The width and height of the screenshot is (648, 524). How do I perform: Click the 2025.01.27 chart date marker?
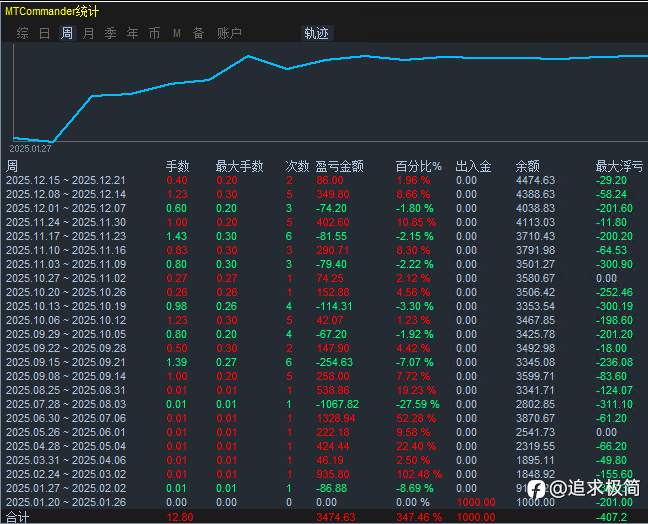click(30, 149)
